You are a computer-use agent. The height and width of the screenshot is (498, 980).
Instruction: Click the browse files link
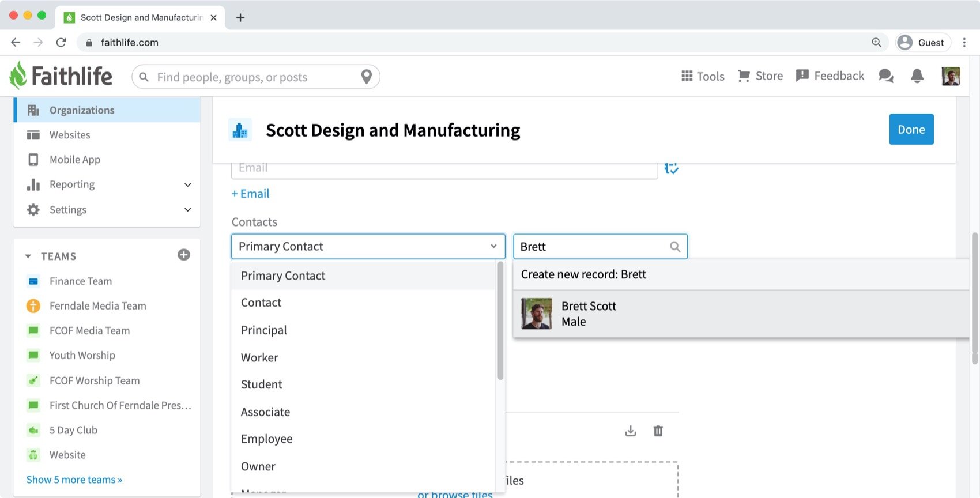click(x=455, y=494)
